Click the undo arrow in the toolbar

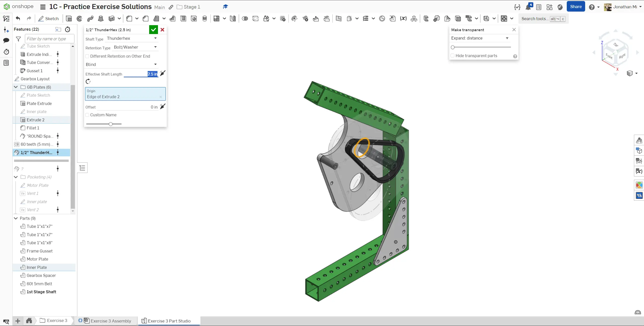(18, 19)
